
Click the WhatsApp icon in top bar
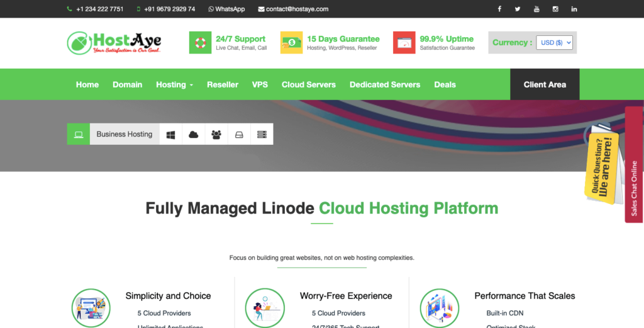point(211,9)
